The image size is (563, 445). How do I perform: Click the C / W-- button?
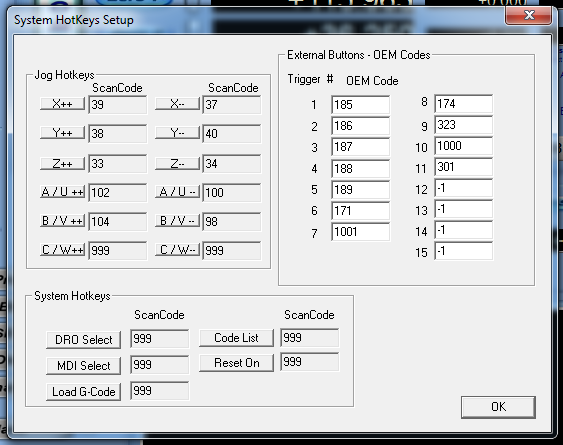click(x=177, y=250)
